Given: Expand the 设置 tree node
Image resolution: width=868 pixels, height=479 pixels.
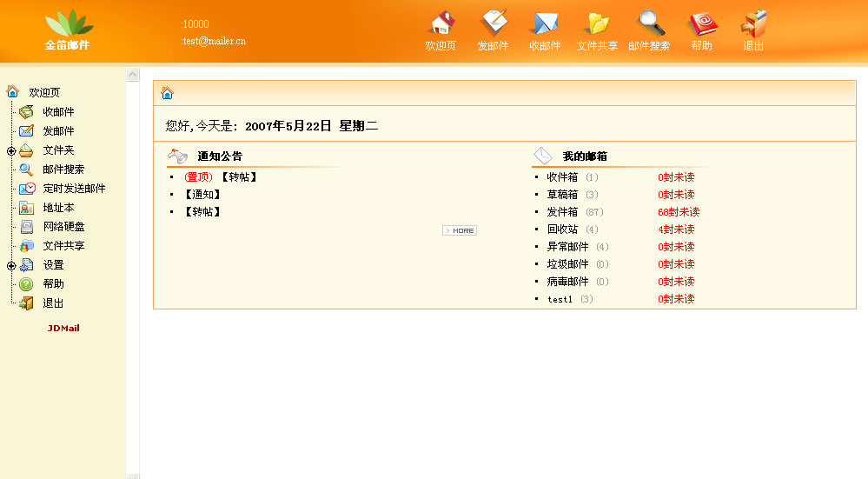Looking at the screenshot, I should point(11,265).
